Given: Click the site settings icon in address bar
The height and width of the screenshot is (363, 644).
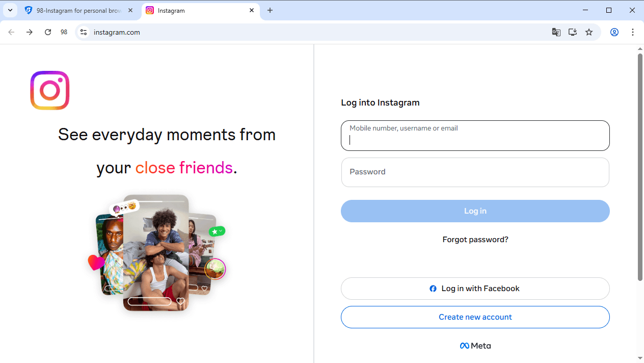Looking at the screenshot, I should tap(83, 32).
